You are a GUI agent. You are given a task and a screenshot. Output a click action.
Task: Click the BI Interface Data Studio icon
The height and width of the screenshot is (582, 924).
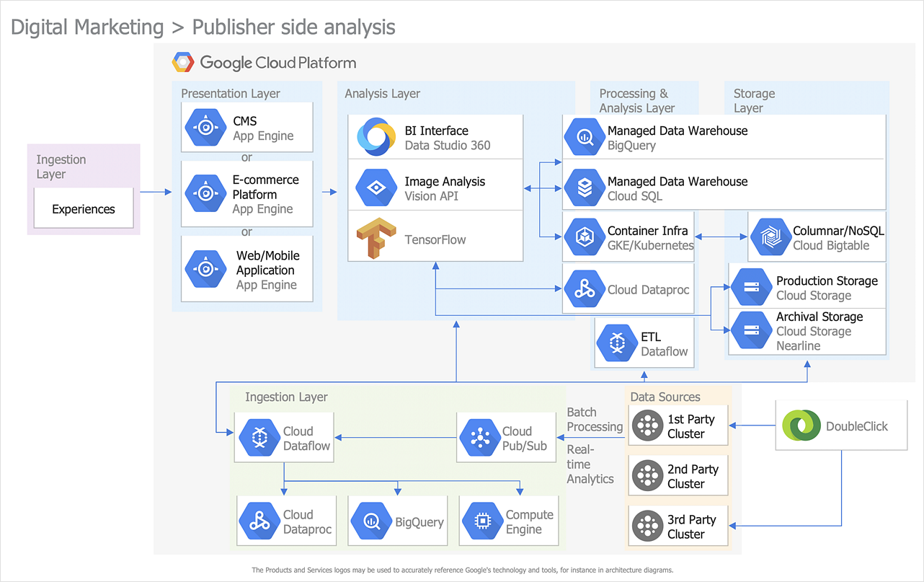pyautogui.click(x=376, y=137)
